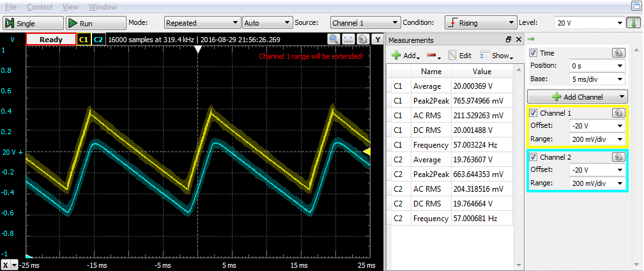Start acquisition with the Run button
This screenshot has width=644, height=271.
96,23
